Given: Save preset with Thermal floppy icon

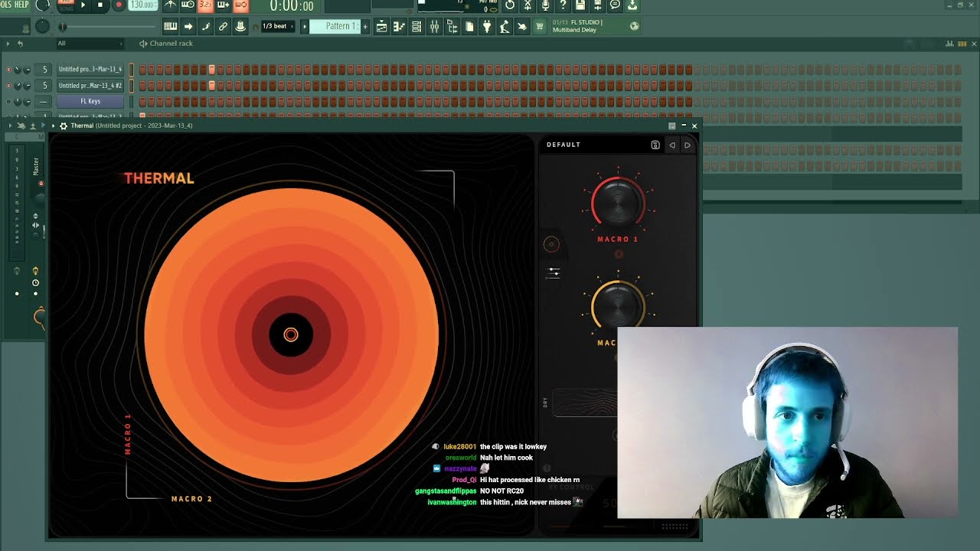Looking at the screenshot, I should tap(655, 145).
